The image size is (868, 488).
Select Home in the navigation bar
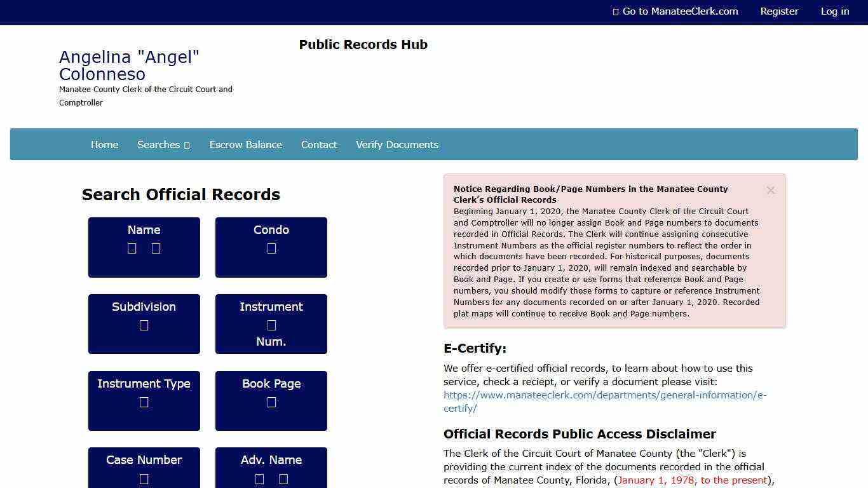click(104, 144)
